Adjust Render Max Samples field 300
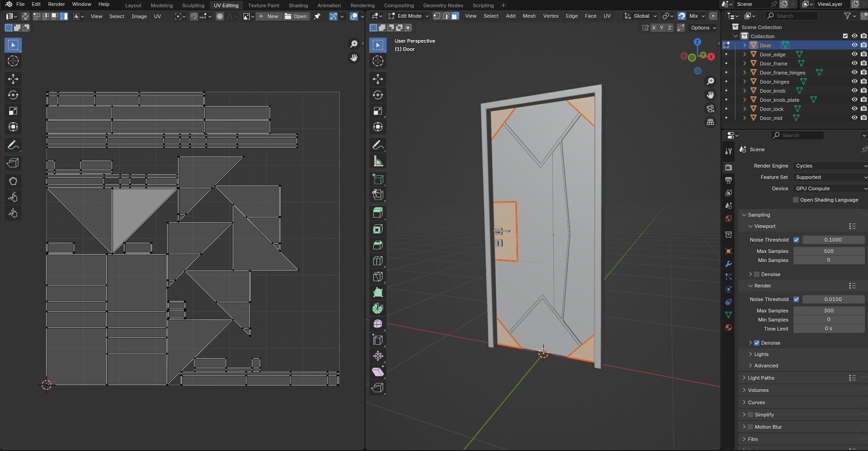 (x=828, y=311)
